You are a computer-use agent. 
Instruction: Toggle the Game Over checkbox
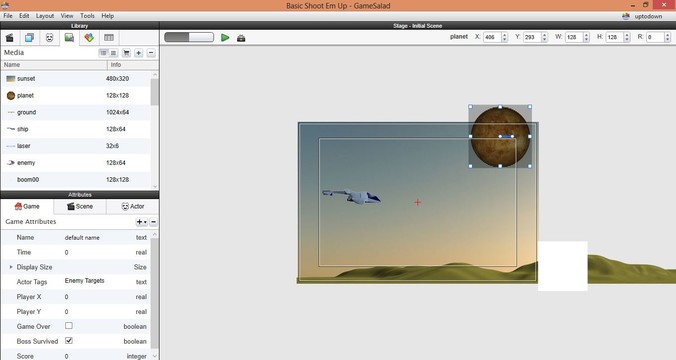tap(69, 326)
